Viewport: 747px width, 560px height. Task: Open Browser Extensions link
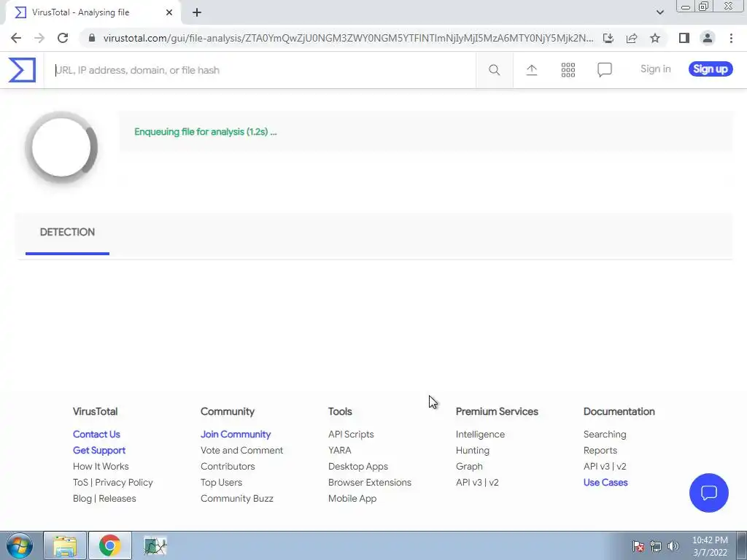point(369,483)
